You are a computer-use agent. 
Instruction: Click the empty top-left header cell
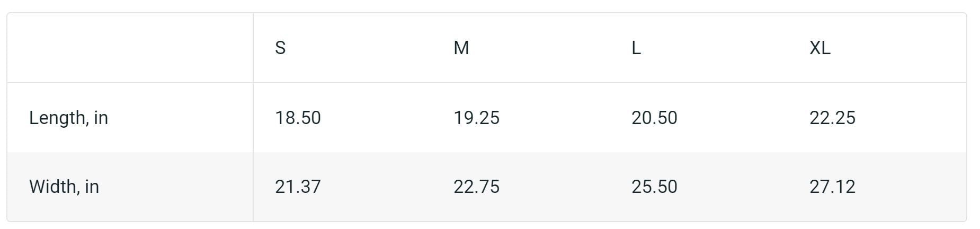pos(130,48)
